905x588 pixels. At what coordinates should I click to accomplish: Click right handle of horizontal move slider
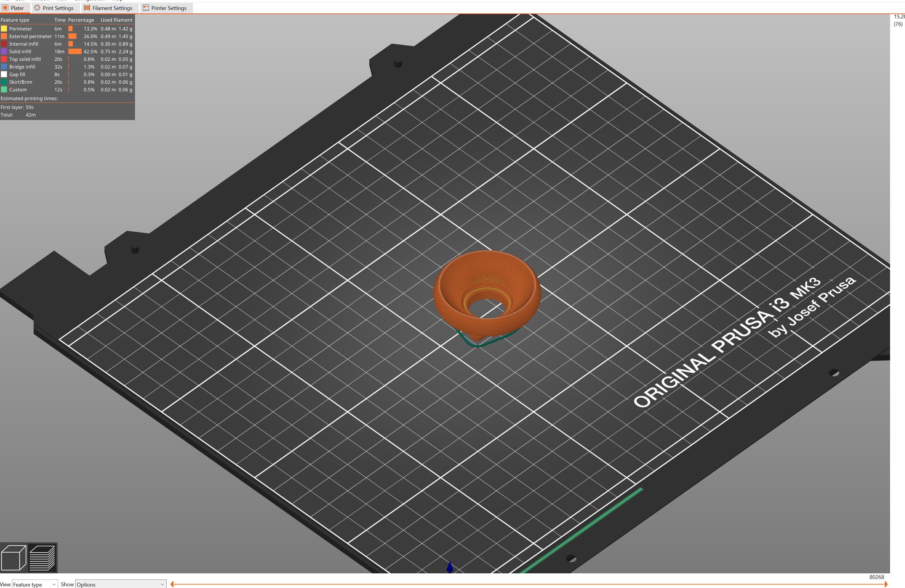pyautogui.click(x=886, y=584)
